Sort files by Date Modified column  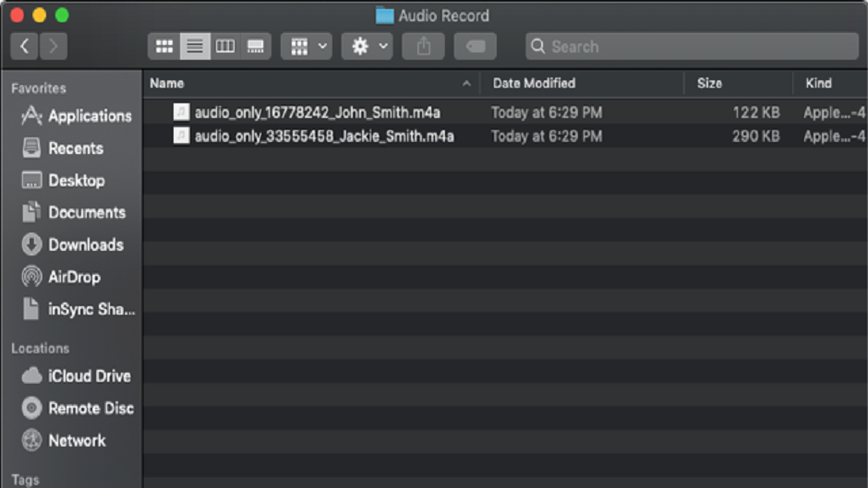[x=582, y=83]
